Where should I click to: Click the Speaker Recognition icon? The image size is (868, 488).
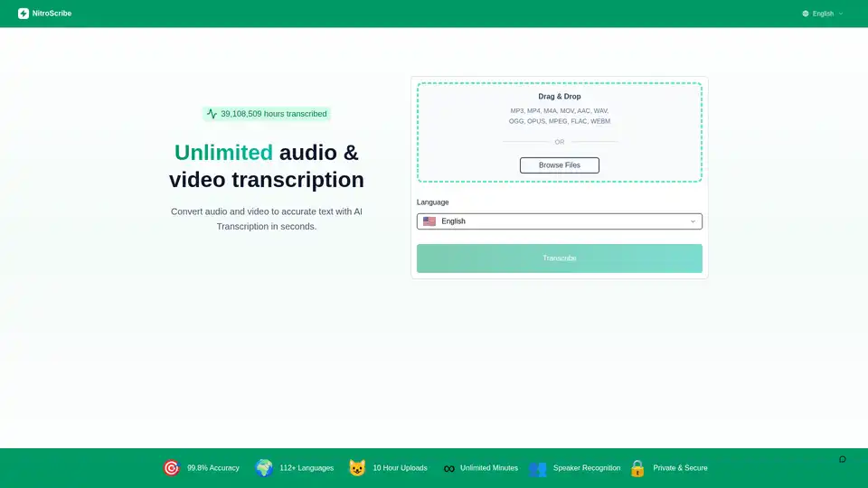click(x=538, y=468)
